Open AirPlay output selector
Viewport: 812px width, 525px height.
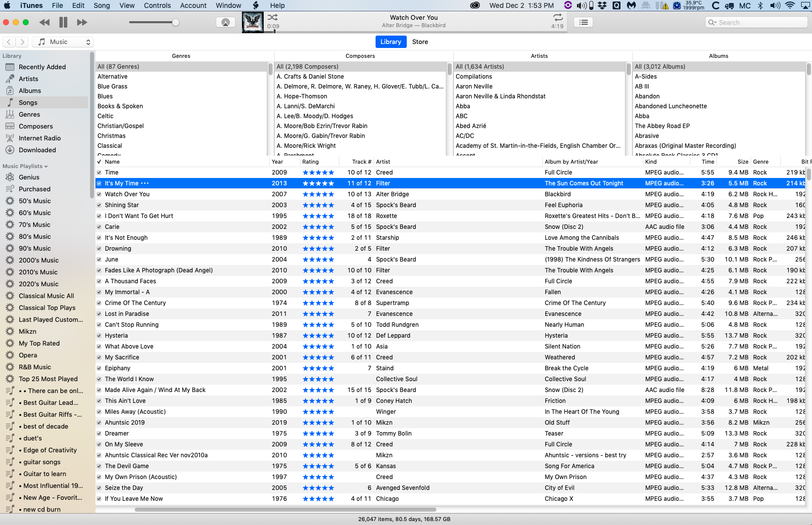pos(226,22)
